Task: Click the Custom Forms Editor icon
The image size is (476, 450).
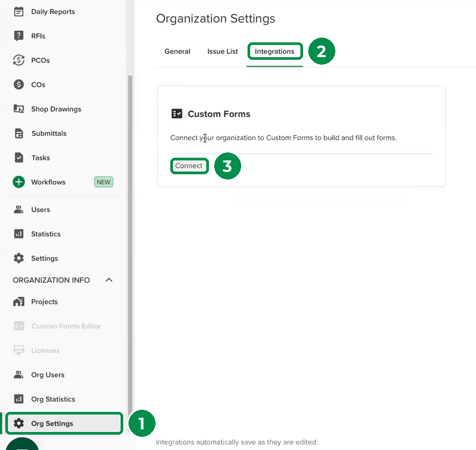Action: 19,326
